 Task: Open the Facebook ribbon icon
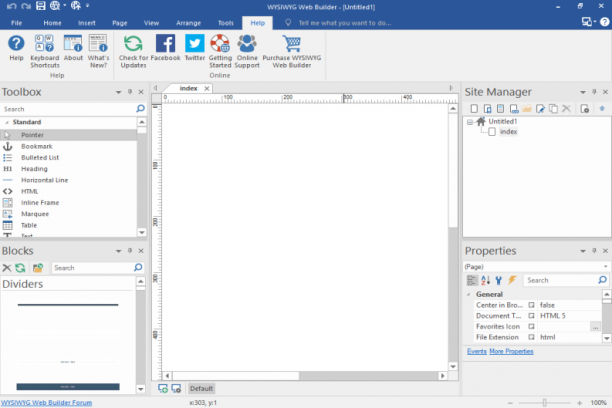point(165,48)
